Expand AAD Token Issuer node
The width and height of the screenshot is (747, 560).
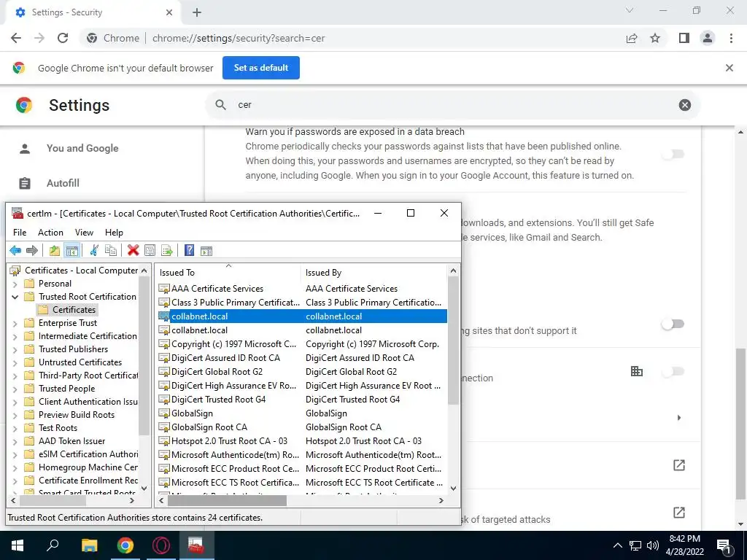(x=15, y=441)
